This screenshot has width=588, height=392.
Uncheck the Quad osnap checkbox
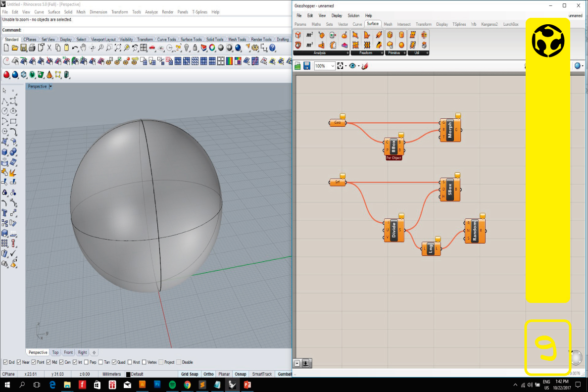click(x=114, y=362)
